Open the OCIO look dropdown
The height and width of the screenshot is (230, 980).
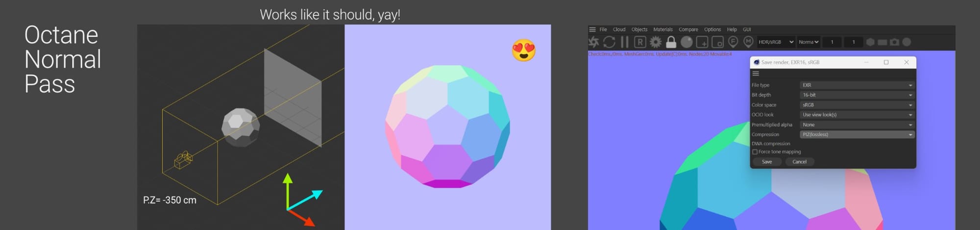[x=857, y=115]
